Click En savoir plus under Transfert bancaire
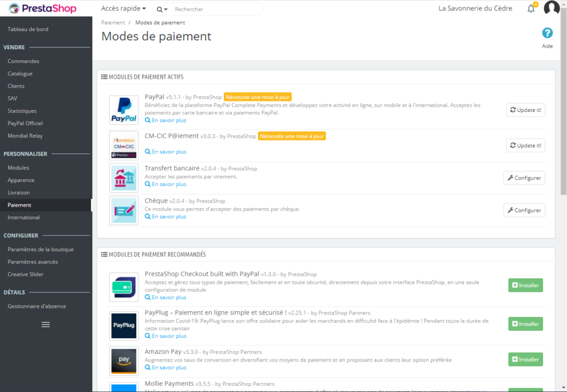 point(166,184)
